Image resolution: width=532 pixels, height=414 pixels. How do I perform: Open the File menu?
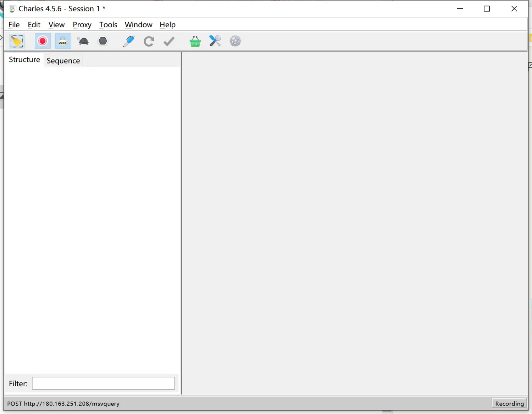coord(14,24)
